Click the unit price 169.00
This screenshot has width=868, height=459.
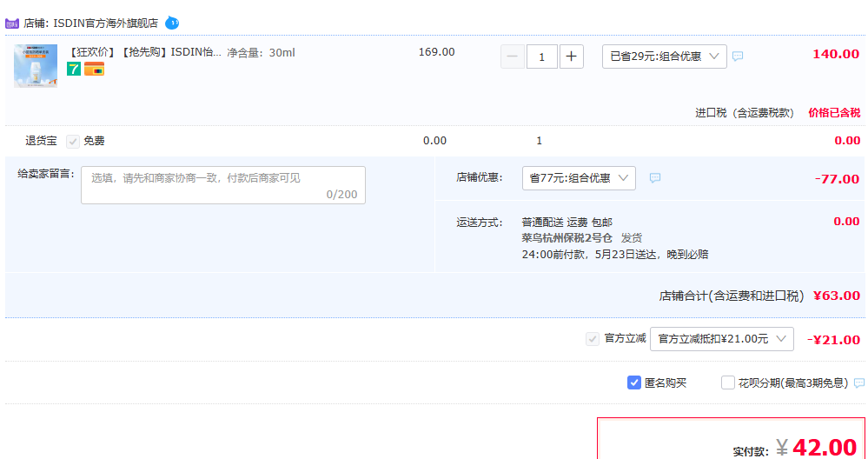(437, 52)
